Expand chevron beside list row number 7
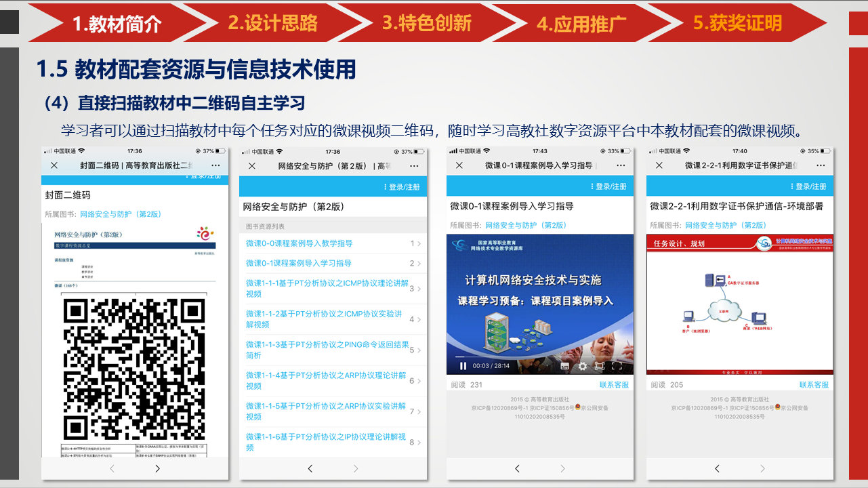The image size is (868, 488). tap(419, 412)
